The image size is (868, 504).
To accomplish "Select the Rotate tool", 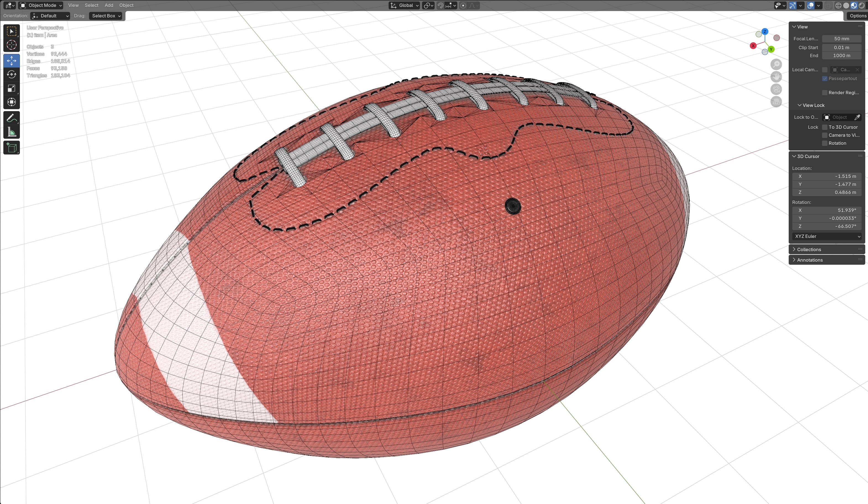I will (x=11, y=74).
